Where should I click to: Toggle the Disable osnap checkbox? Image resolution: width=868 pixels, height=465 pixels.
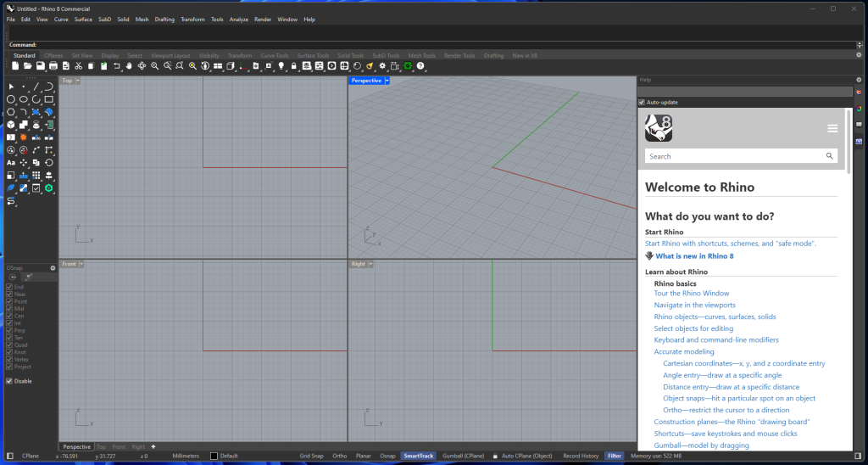(x=8, y=381)
